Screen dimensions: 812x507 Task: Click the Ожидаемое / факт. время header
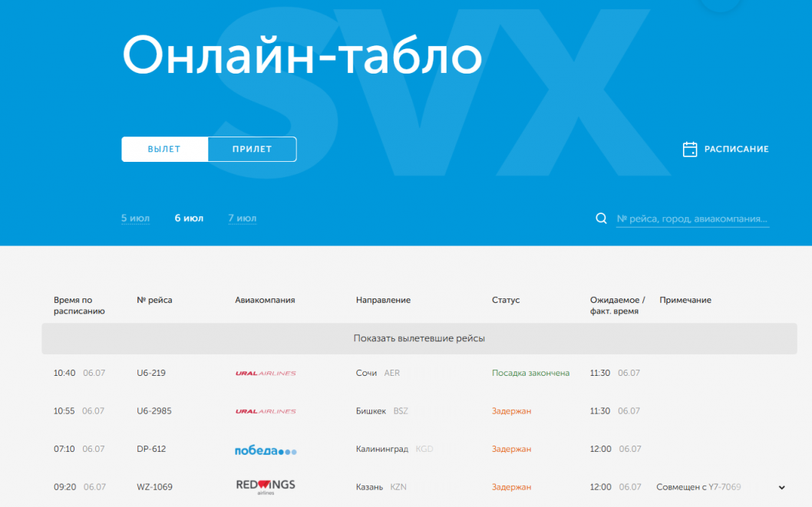(x=617, y=305)
